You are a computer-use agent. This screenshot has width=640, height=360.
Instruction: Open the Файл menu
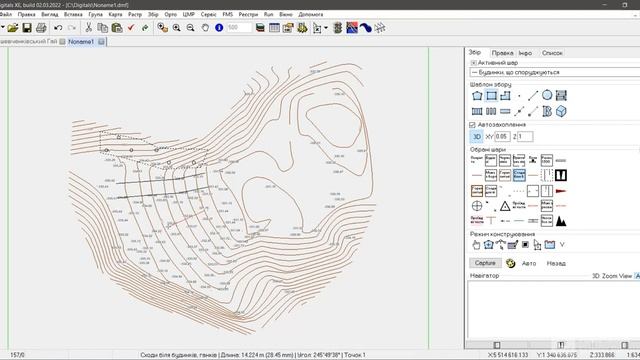tap(6, 14)
